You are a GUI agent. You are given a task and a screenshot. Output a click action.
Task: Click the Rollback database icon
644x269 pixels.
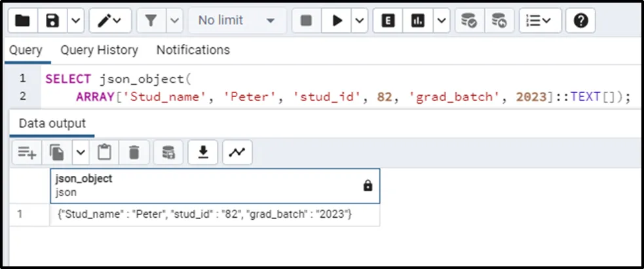click(x=499, y=21)
